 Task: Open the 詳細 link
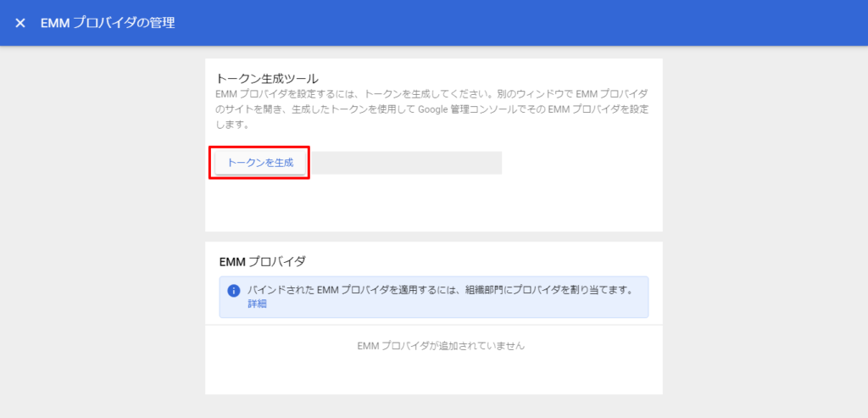256,304
